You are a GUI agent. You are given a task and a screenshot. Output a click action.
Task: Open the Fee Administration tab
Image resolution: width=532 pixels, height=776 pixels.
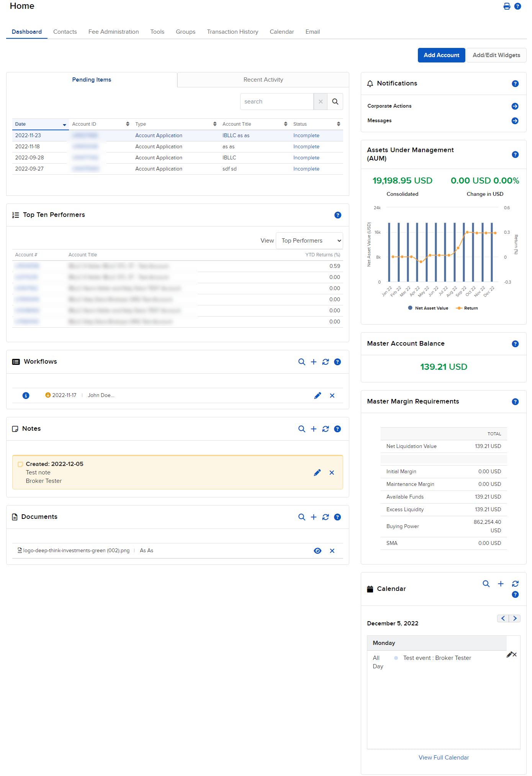(113, 32)
